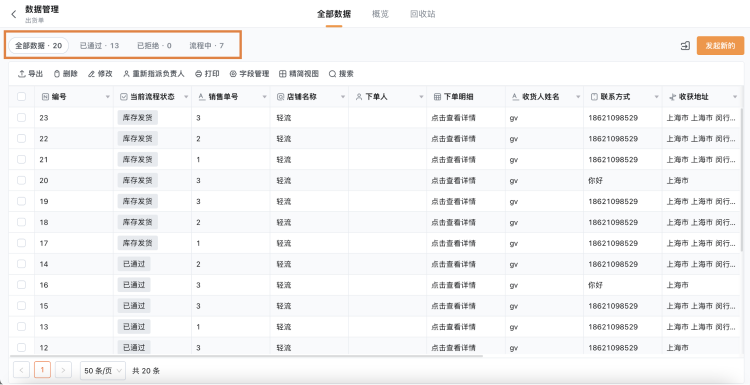
Task: Open the 收货人姓名 column dropdown arrow
Action: (578, 97)
